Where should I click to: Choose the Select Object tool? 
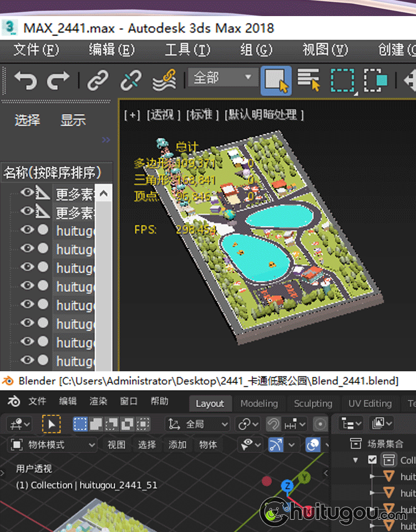click(277, 80)
